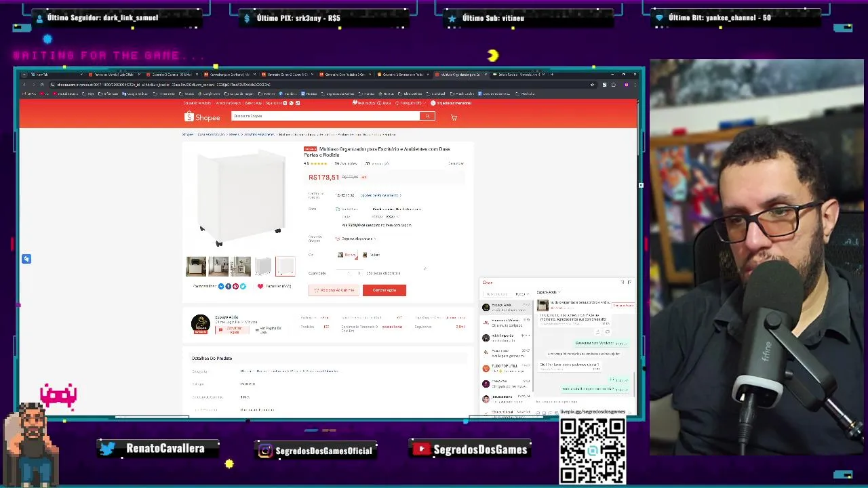This screenshot has width=868, height=488.
Task: Share product via Messenger icon
Action: (x=221, y=286)
